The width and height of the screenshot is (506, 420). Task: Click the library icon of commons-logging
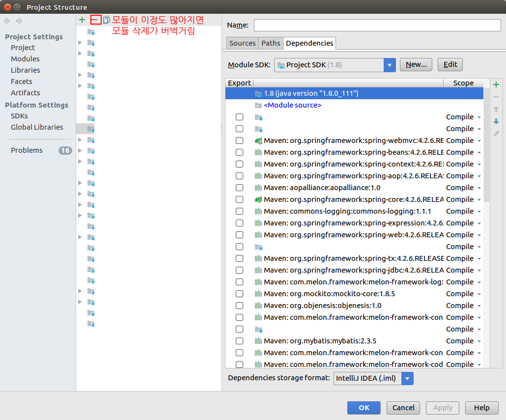click(258, 211)
